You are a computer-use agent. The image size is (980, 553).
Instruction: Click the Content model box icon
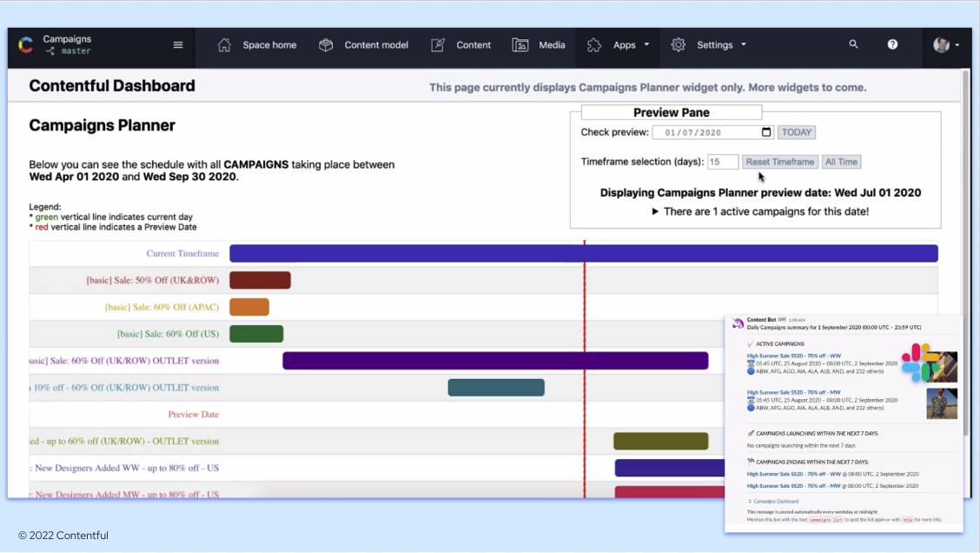tap(326, 45)
